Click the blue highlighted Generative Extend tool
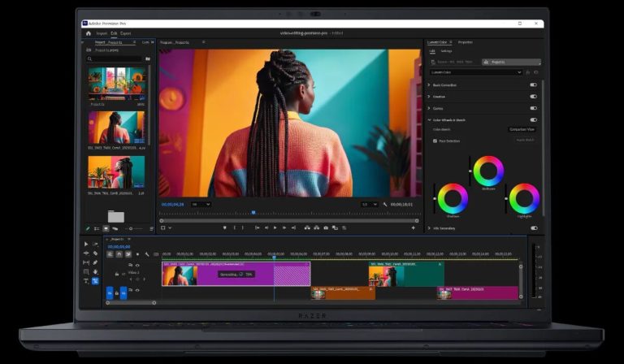This screenshot has height=364, width=624. point(96,281)
